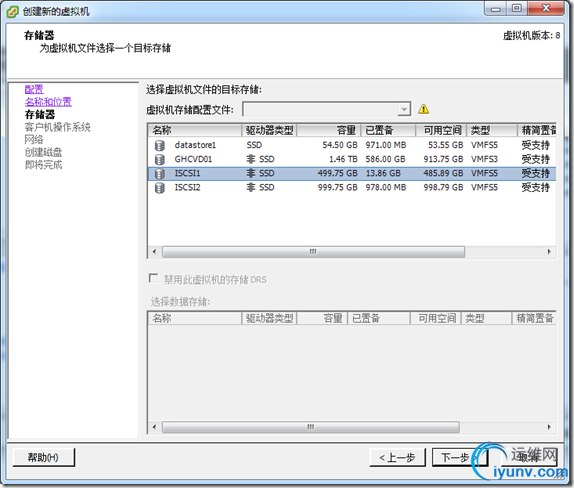
Task: Click the 1.46 TB capacity cell
Action: (343, 159)
